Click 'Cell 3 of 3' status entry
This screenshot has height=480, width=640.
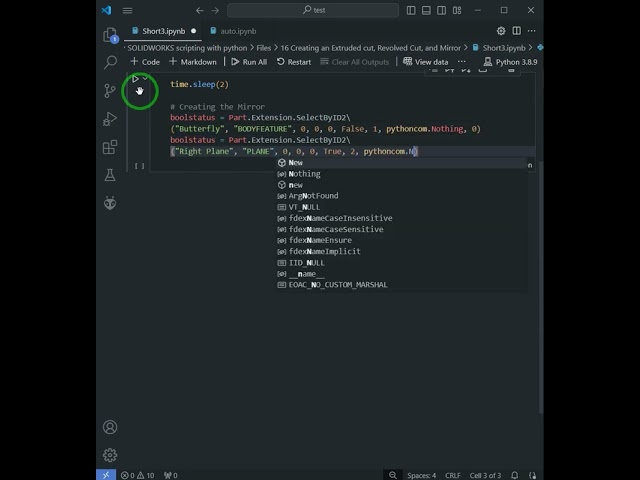(x=485, y=475)
